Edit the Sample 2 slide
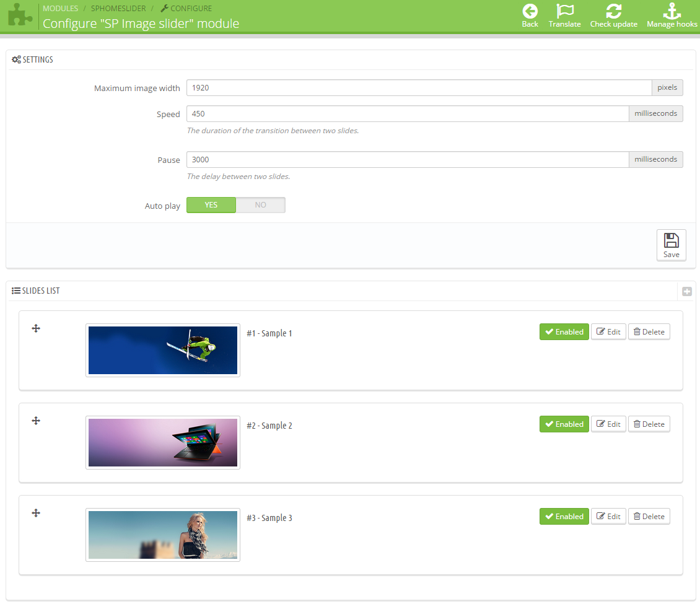 pos(608,424)
